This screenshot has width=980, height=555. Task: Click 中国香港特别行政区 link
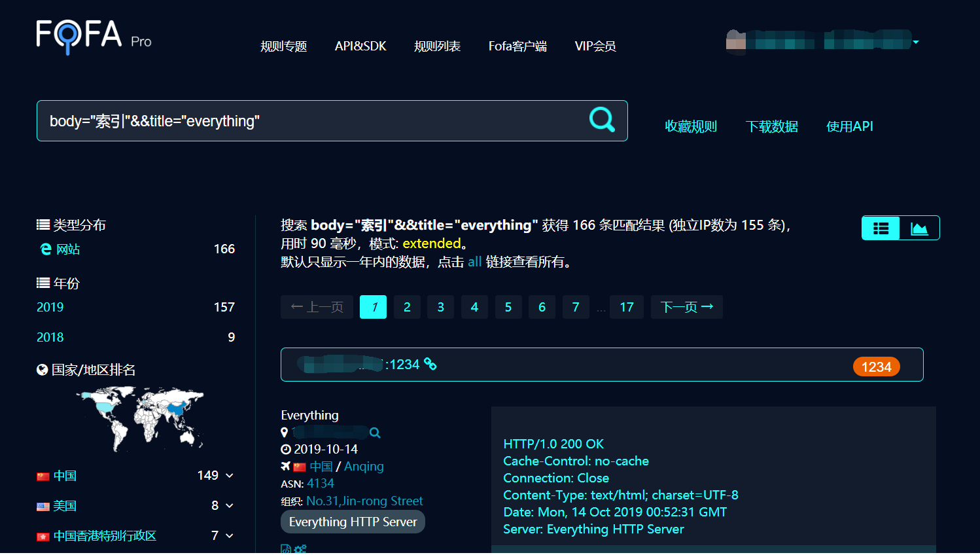click(x=105, y=536)
